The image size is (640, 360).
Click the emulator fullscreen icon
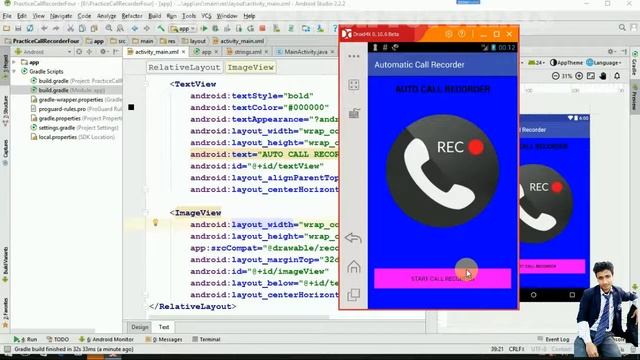pos(353,84)
